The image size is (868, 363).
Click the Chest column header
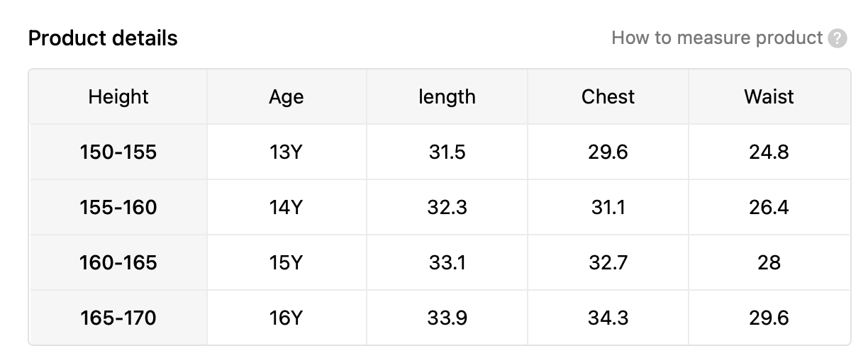pos(608,96)
